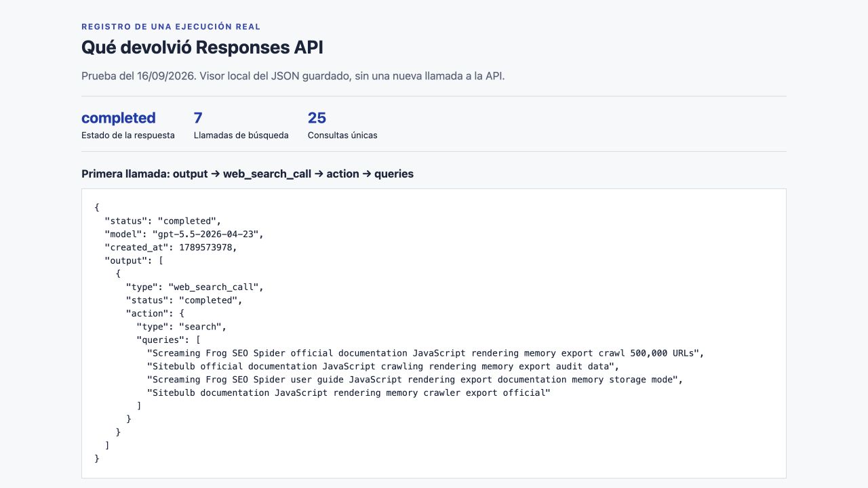Click the "type": "search" line
The width and height of the screenshot is (868, 488).
(181, 327)
